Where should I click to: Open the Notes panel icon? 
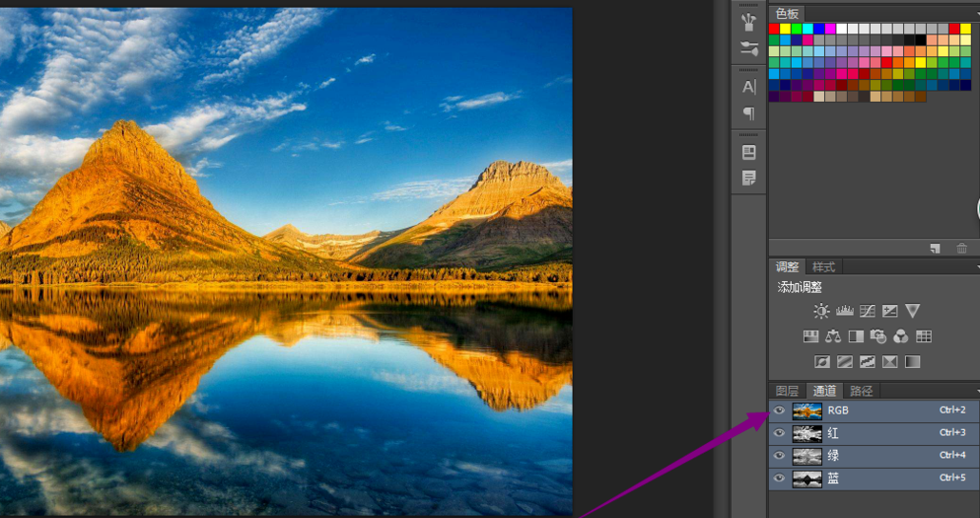(x=748, y=179)
